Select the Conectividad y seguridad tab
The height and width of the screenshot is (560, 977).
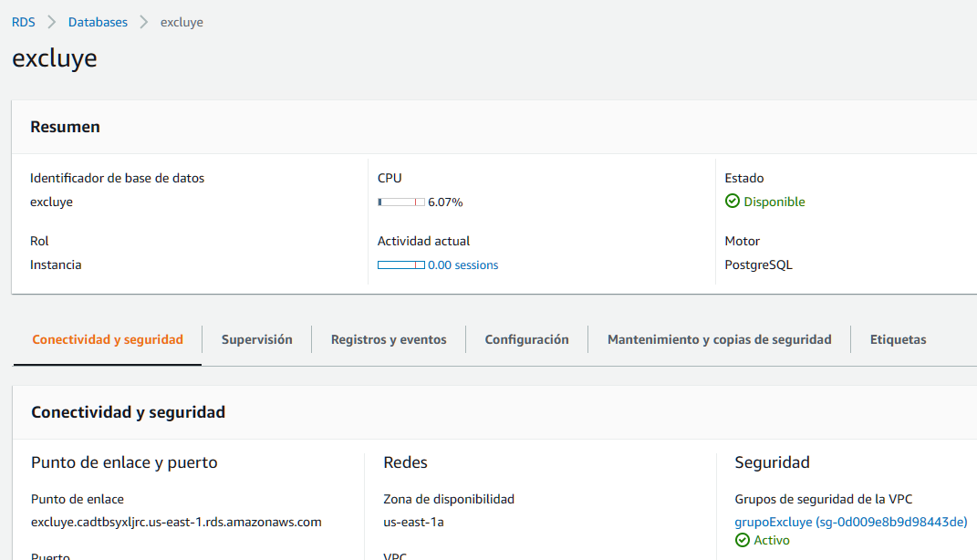tap(107, 338)
